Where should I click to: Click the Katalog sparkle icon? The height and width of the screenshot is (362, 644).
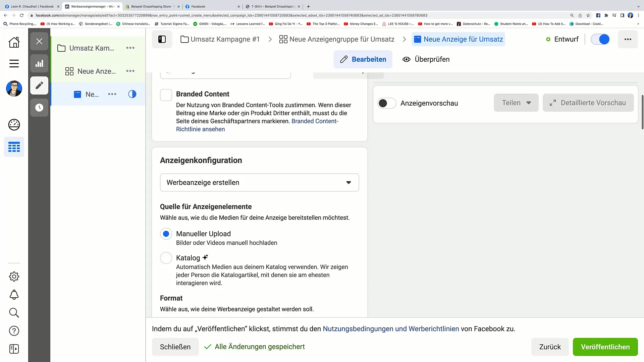[205, 257]
